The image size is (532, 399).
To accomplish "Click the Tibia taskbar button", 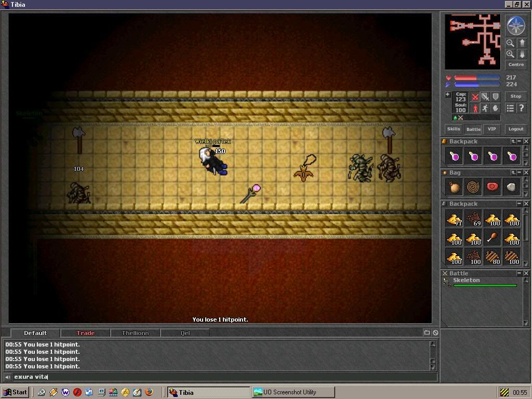I will [208, 392].
